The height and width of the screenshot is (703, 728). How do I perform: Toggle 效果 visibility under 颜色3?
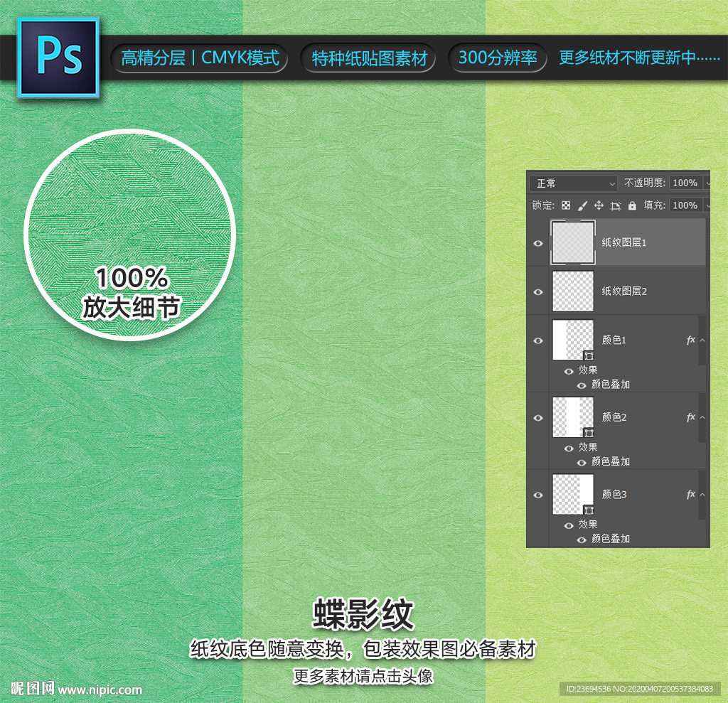[569, 525]
